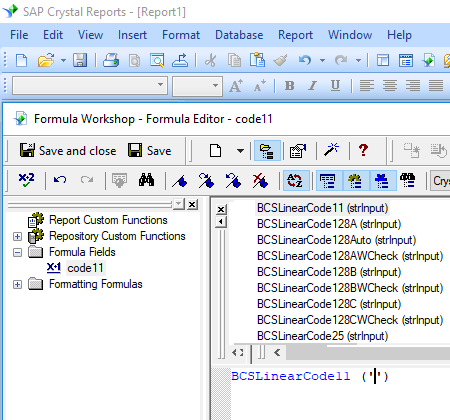Click the Properties icon in the workshop toolbar

pyautogui.click(x=298, y=151)
